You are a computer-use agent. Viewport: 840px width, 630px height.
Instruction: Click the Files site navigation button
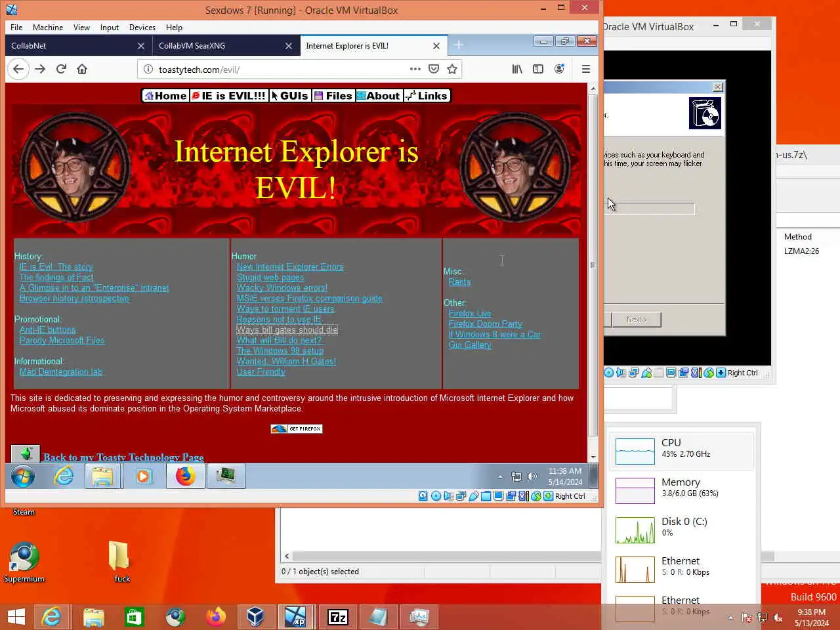tap(333, 96)
